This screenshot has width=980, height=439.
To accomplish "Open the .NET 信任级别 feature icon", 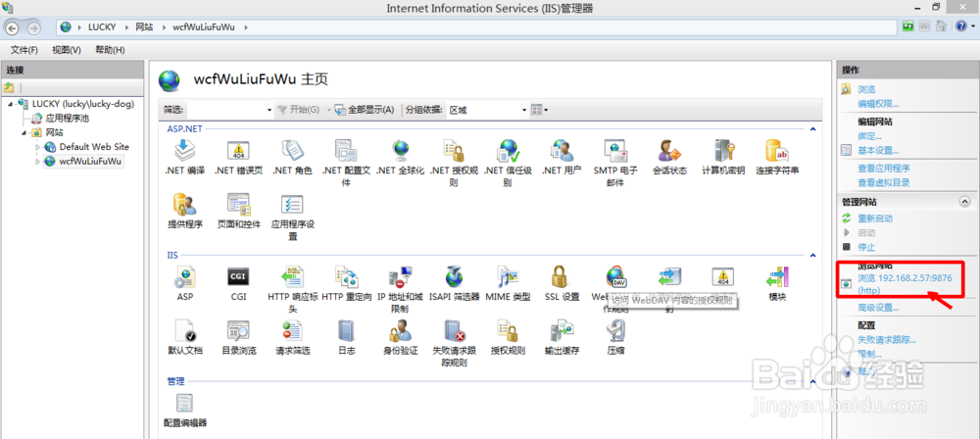I will pos(508,151).
